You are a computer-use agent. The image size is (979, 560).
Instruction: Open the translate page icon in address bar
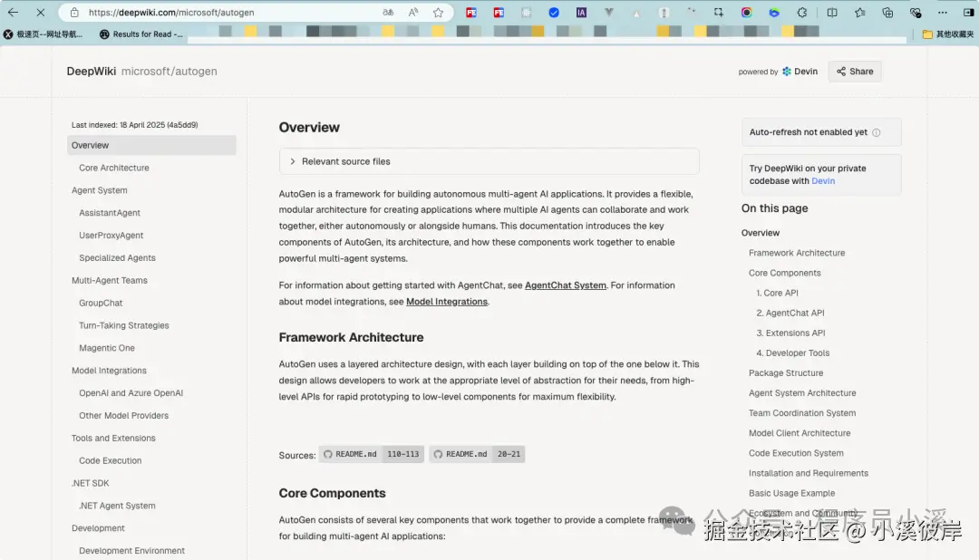pos(388,12)
